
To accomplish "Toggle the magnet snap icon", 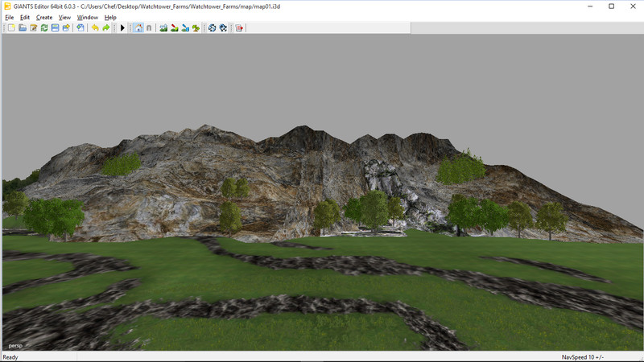I will coord(149,28).
